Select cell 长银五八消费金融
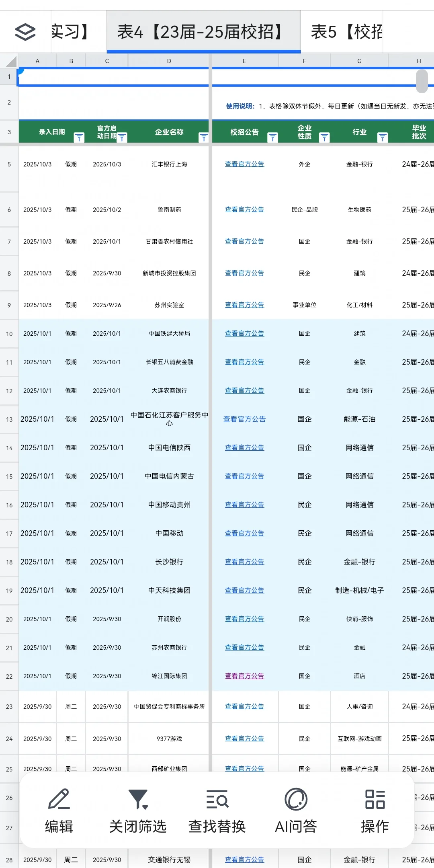Screen dimensions: 434x868 [x=169, y=362]
